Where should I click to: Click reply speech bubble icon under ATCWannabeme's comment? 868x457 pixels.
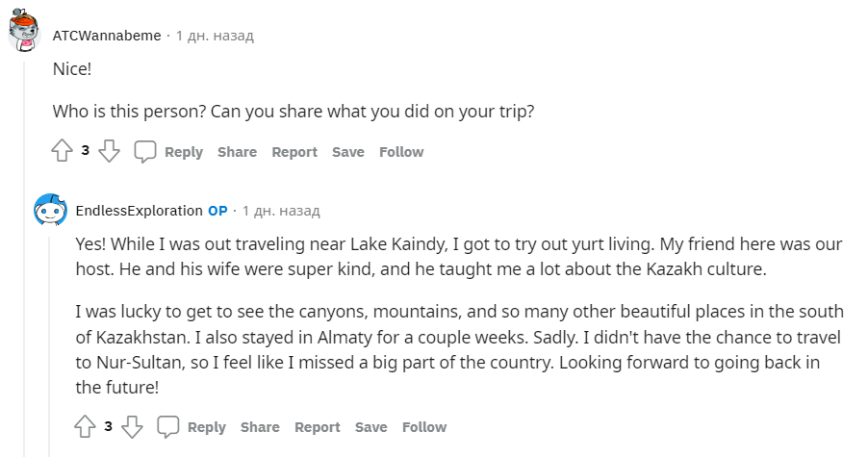145,151
